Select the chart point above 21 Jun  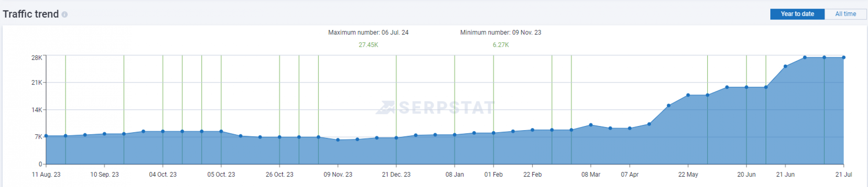pos(785,67)
